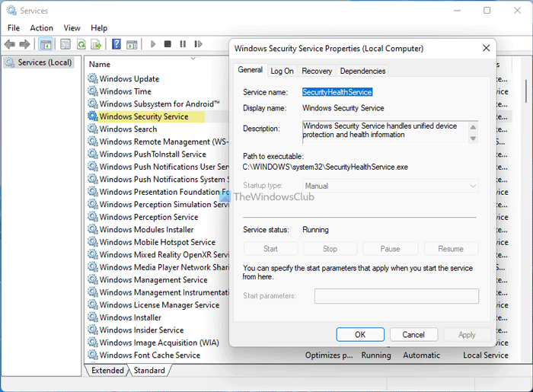
Task: Click Services app icon in title bar
Action: click(11, 11)
